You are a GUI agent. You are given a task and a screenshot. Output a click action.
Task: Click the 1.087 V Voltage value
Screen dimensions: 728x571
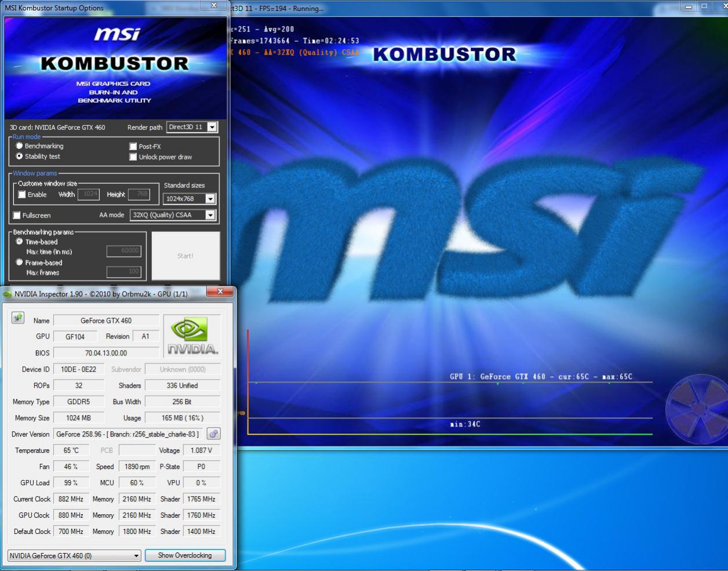coord(202,450)
